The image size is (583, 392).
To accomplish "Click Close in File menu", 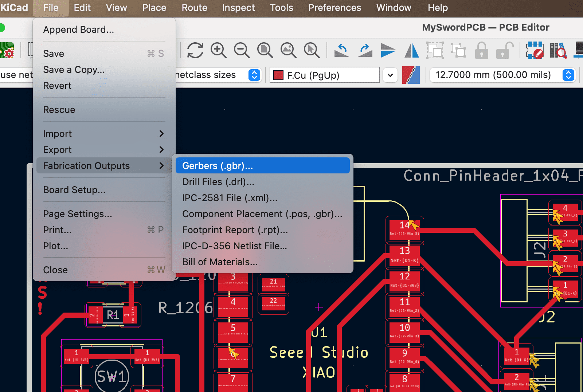I will (104, 270).
